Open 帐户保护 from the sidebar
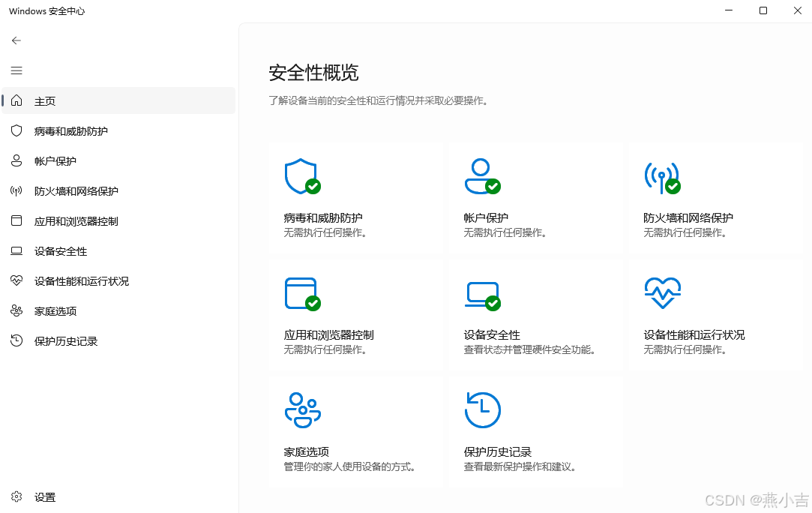812x513 pixels. pos(118,160)
